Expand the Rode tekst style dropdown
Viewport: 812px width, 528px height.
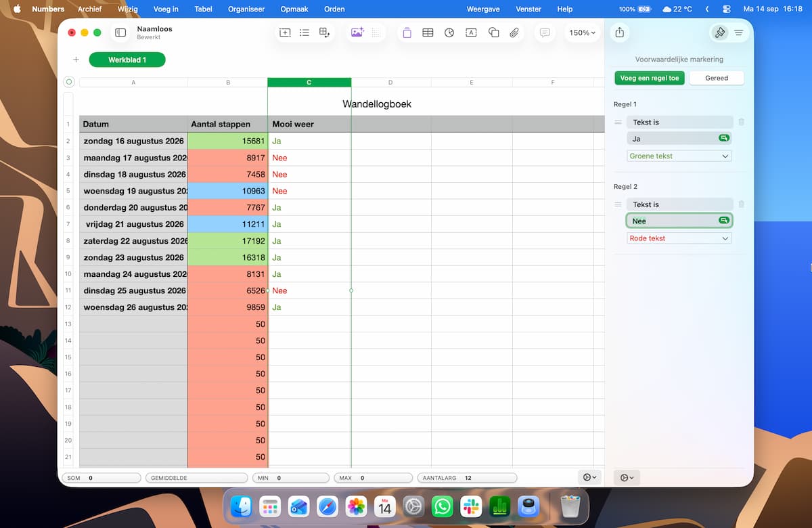(x=679, y=238)
